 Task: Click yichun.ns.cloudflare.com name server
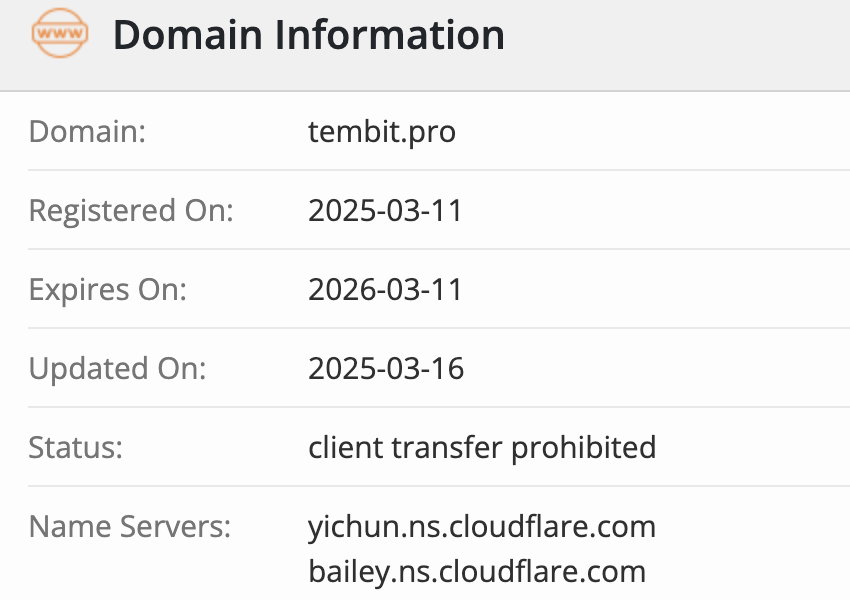click(482, 527)
